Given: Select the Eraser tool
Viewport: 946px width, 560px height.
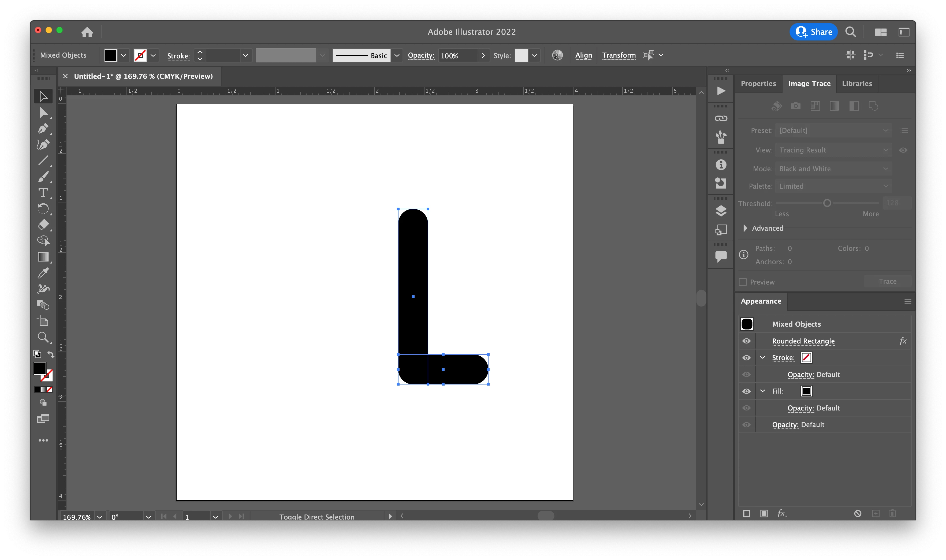Looking at the screenshot, I should pyautogui.click(x=43, y=225).
